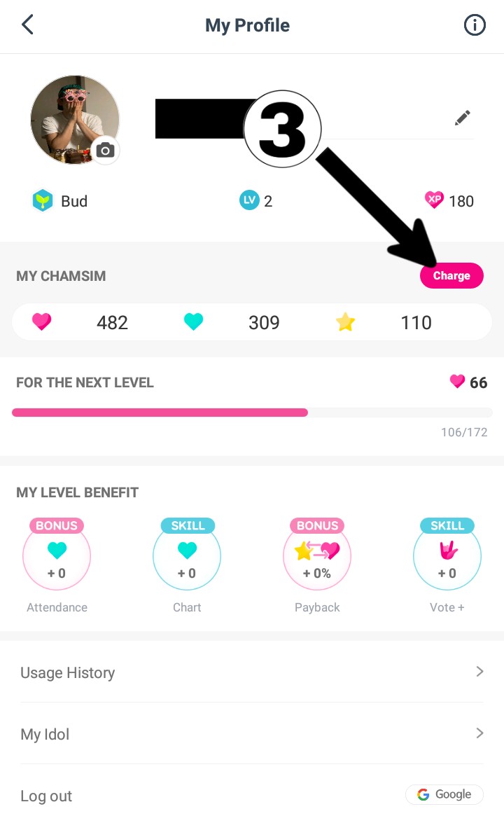Expand Usage History with its chevron
504x816 pixels.
click(x=479, y=672)
